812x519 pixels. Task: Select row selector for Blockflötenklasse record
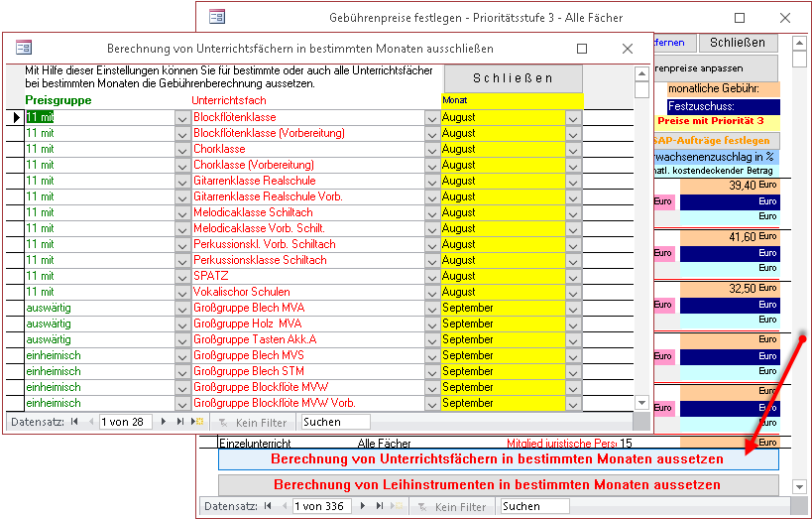coord(16,117)
